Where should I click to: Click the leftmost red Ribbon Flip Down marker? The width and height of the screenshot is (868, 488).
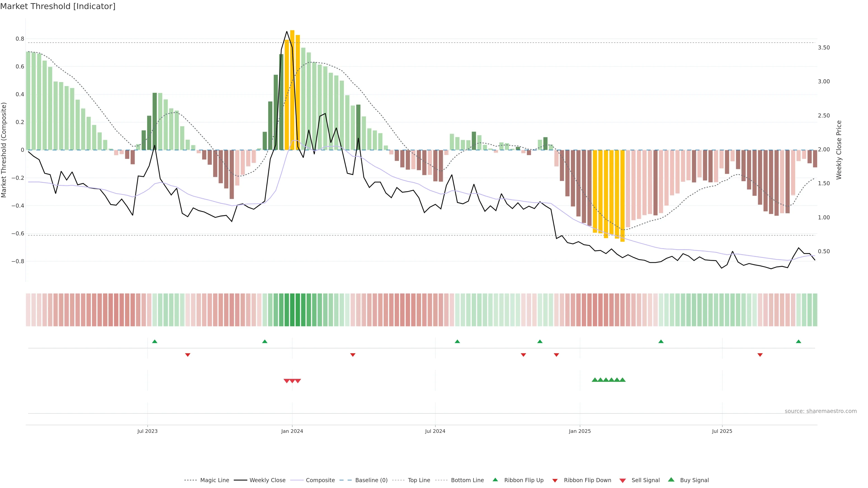click(x=188, y=355)
